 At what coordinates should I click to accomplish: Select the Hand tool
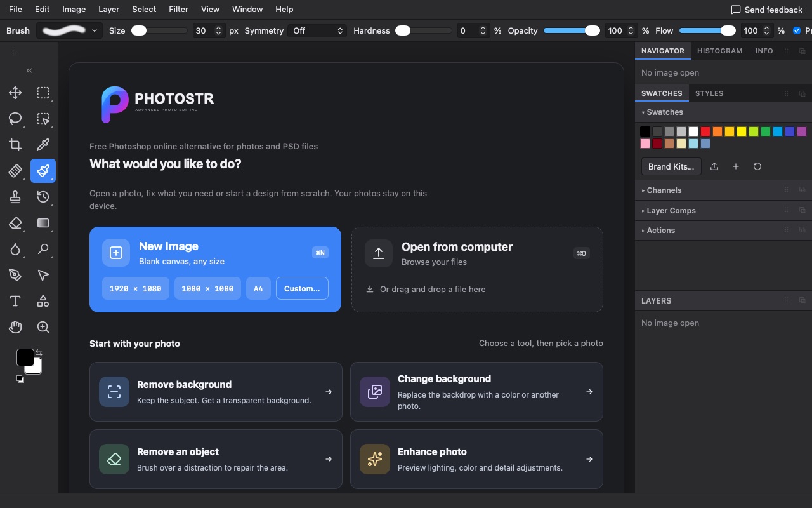pos(15,327)
